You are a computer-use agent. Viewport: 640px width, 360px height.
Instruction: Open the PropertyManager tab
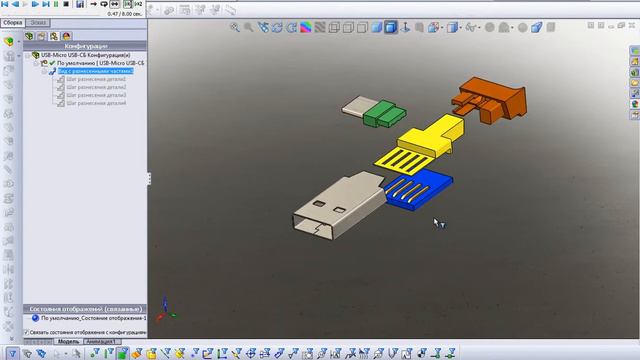coord(41,36)
